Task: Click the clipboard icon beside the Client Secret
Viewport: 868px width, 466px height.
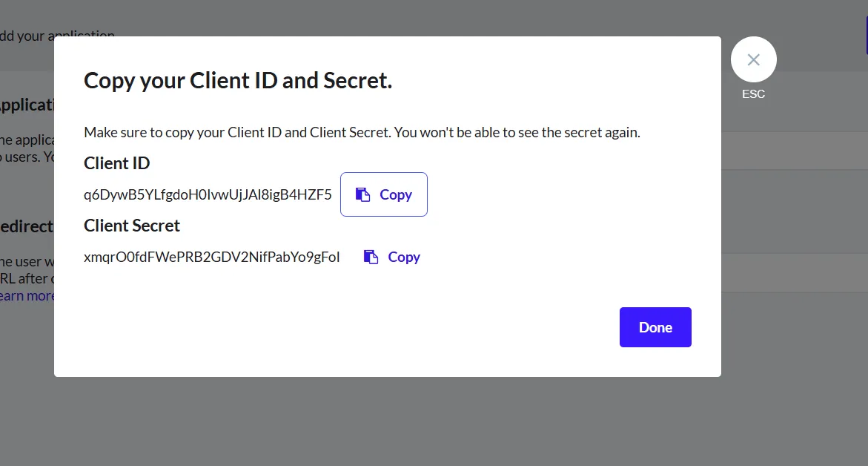Action: 371,257
